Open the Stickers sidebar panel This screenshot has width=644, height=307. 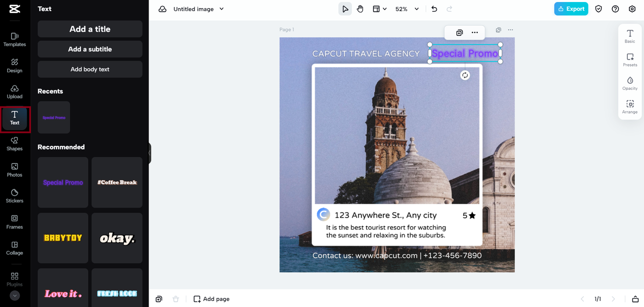pos(15,196)
